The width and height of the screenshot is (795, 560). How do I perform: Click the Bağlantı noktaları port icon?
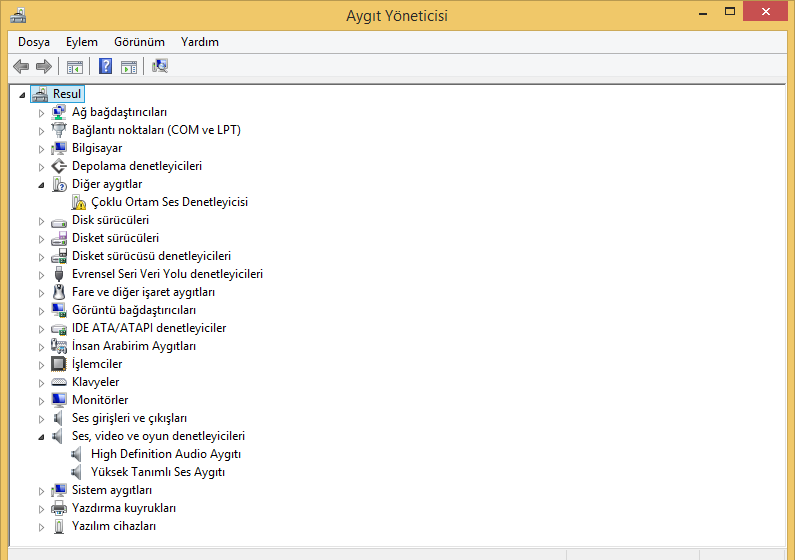point(59,130)
